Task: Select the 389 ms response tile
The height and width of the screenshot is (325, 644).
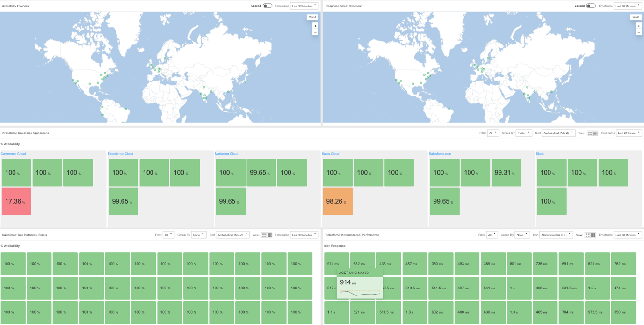Action: 493,264
